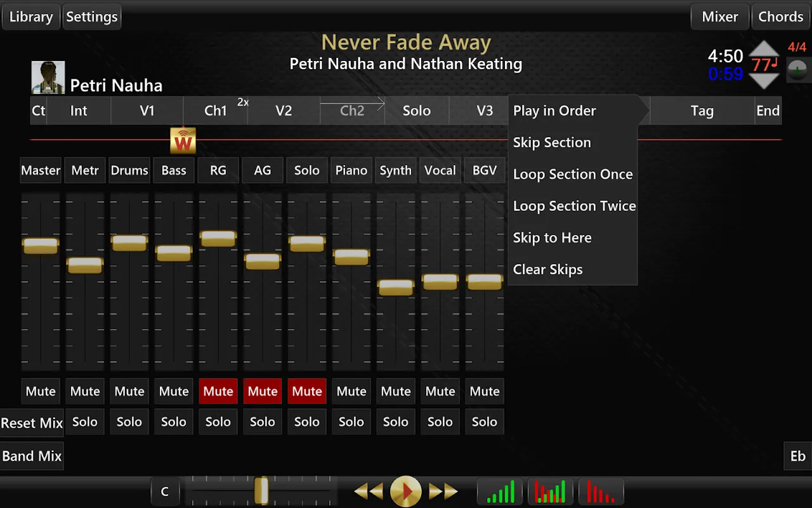Unmute the RG channel
The height and width of the screenshot is (508, 812).
point(218,392)
